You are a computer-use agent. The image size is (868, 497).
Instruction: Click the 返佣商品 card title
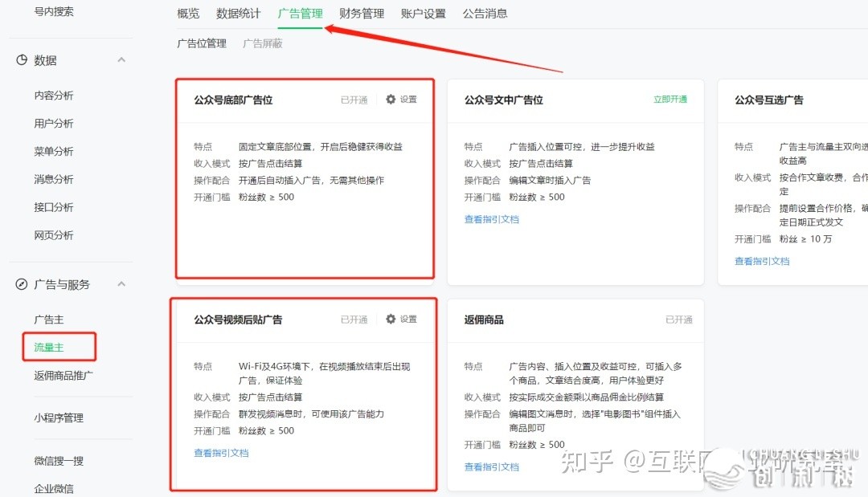click(484, 320)
